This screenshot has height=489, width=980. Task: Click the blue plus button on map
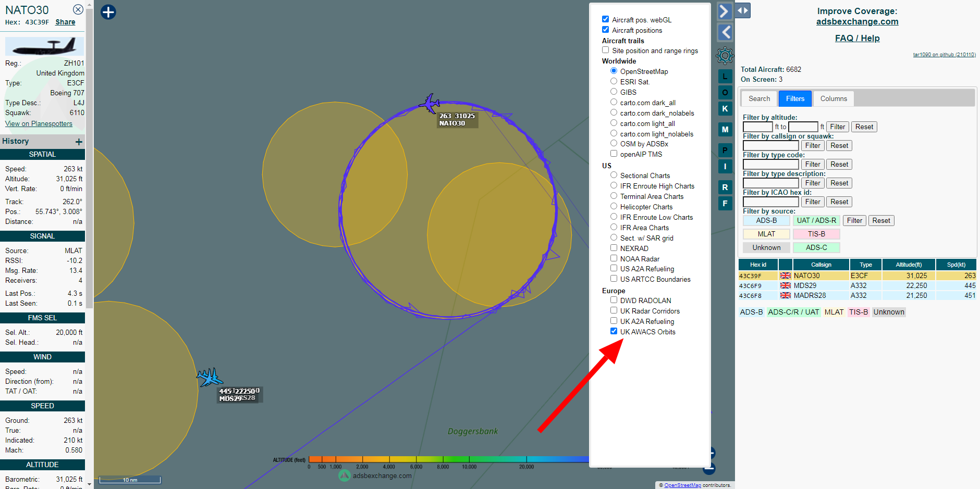coord(108,12)
